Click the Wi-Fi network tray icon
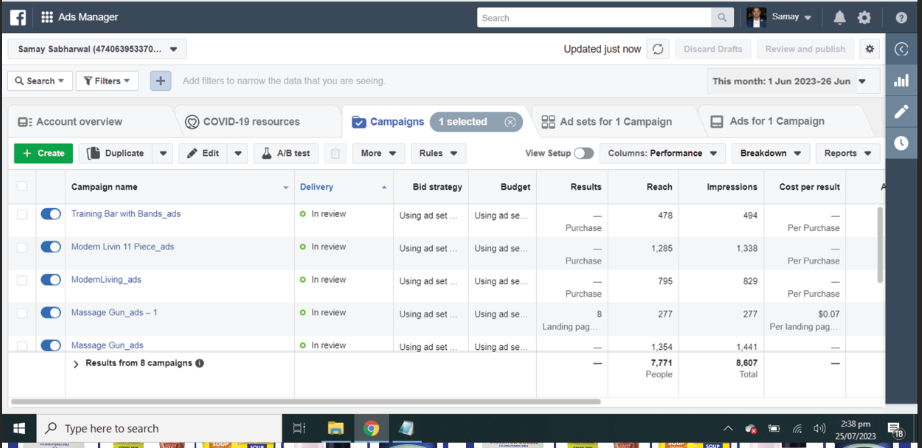Viewport: 922px width, 448px height. click(797, 429)
